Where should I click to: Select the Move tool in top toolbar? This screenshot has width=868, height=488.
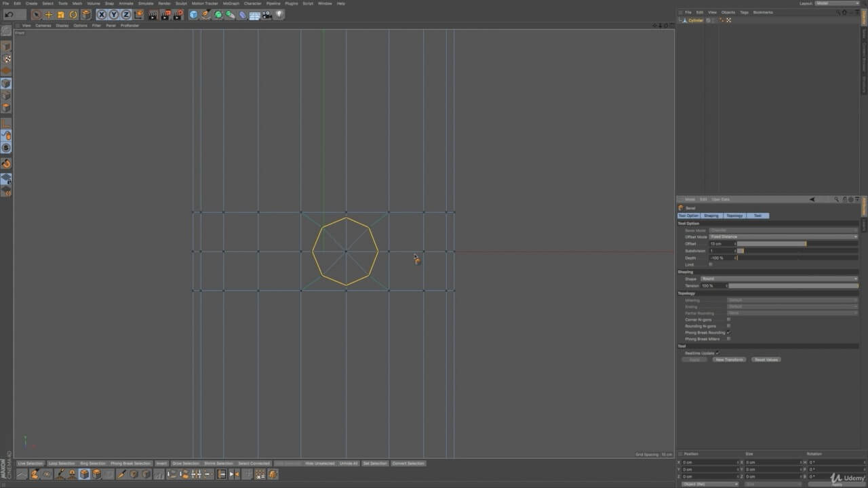[x=48, y=14]
